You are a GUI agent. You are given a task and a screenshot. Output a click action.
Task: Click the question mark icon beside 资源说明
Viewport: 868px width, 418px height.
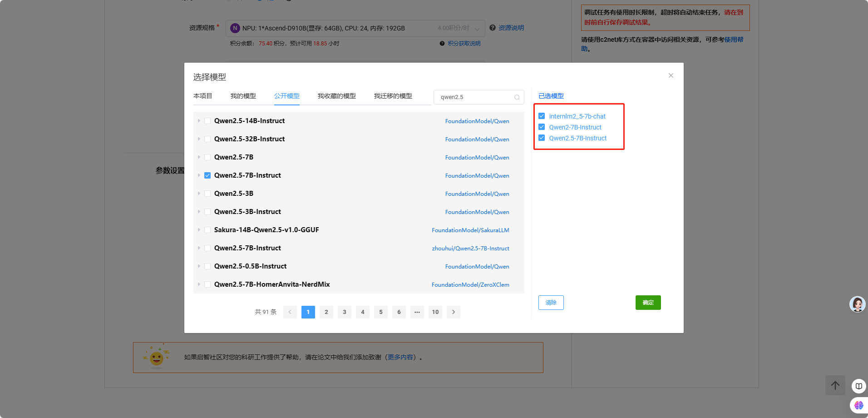(493, 28)
